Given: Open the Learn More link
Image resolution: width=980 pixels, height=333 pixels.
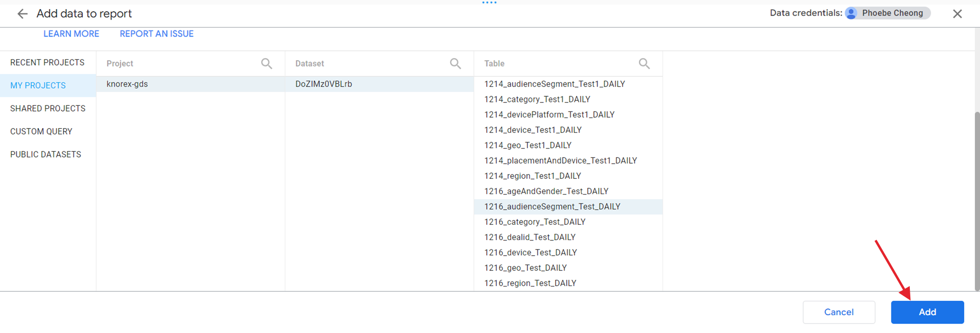Looking at the screenshot, I should point(71,34).
